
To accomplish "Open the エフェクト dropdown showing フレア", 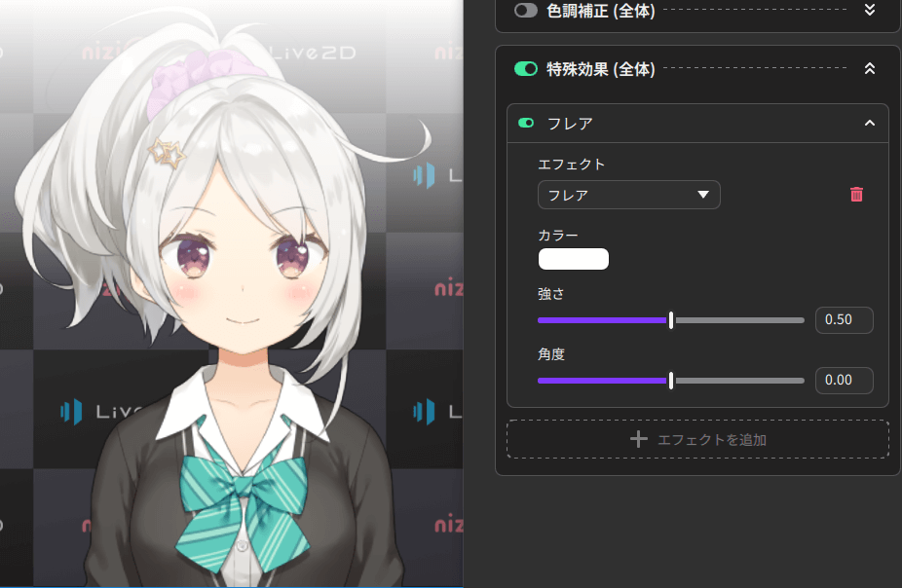I will tap(628, 195).
